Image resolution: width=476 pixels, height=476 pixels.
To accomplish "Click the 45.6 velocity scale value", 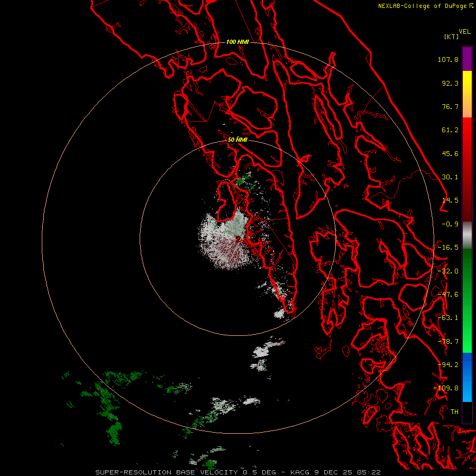I will coord(450,153).
